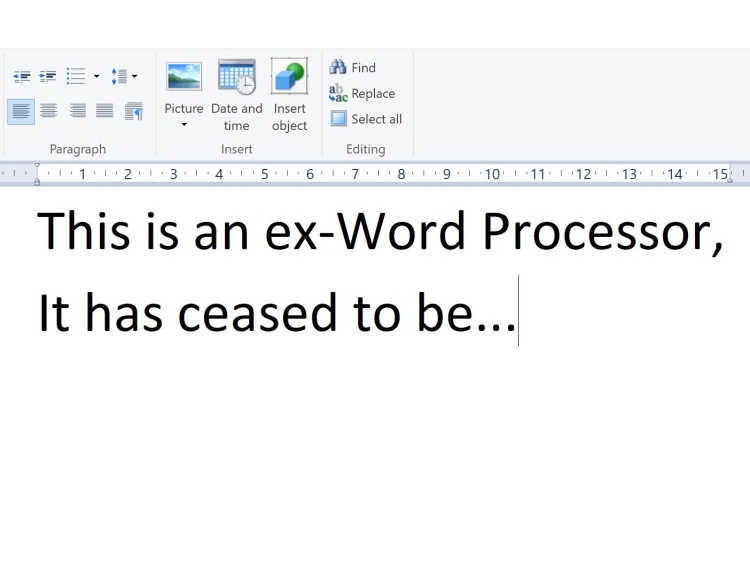This screenshot has height=563, width=750.
Task: Insert Date and time
Action: click(237, 77)
